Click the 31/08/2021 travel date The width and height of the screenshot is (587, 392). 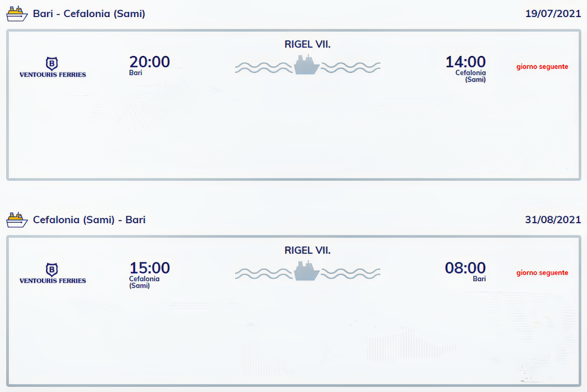point(553,220)
